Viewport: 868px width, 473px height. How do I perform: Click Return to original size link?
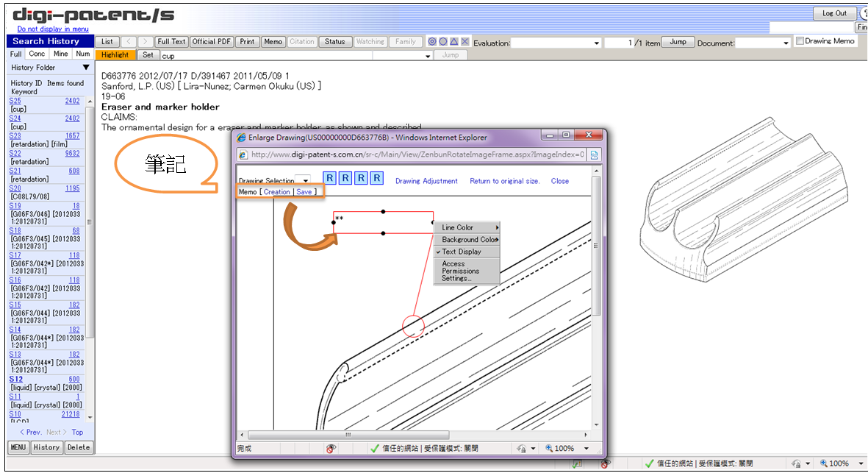(504, 181)
